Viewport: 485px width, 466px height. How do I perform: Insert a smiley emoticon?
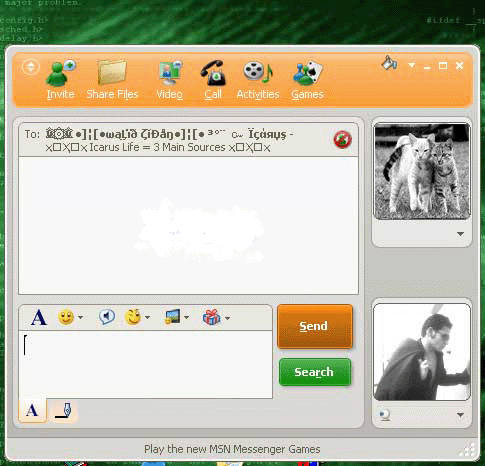click(66, 317)
